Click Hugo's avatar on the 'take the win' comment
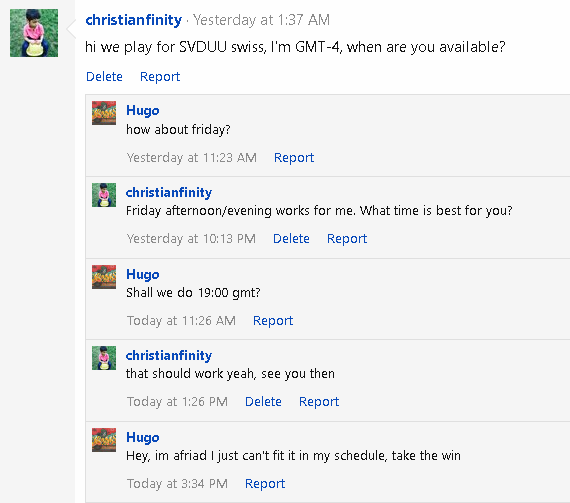 (x=104, y=440)
